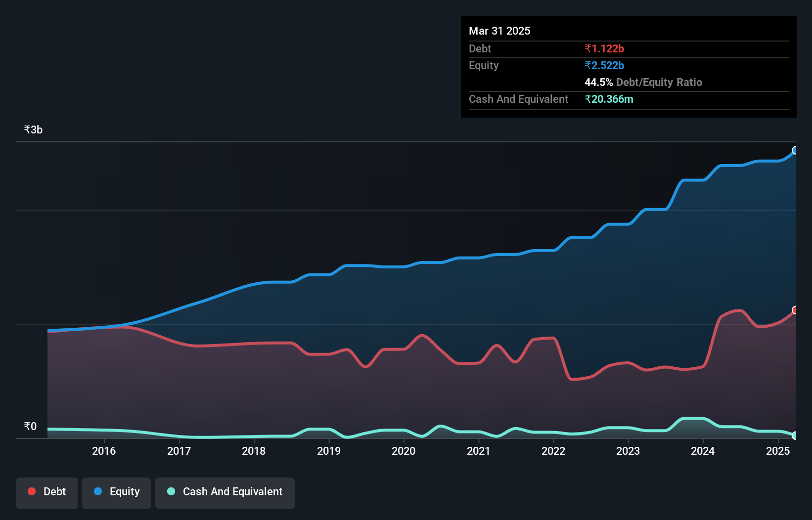Screen dimensions: 812x520
Task: Click the ₹1.122b Debt value in tooltip
Action: (x=604, y=48)
